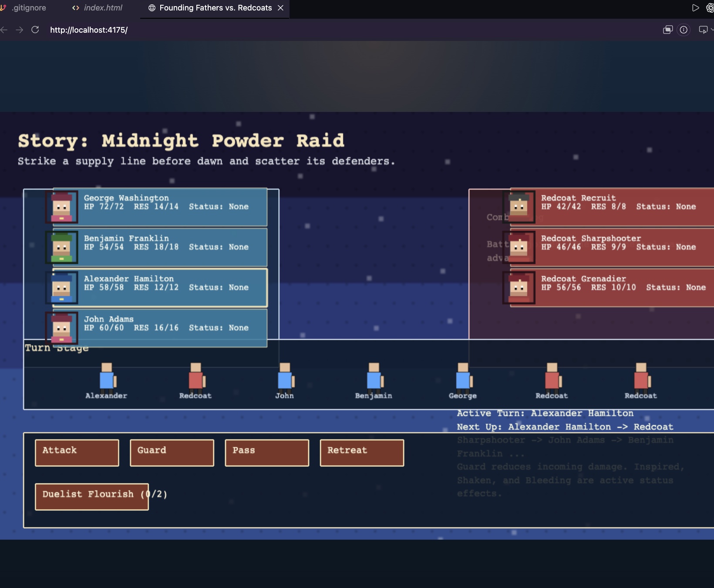Viewport: 714px width, 588px height.
Task: Click the Story: Midnight Powder Raid heading
Action: (x=181, y=141)
